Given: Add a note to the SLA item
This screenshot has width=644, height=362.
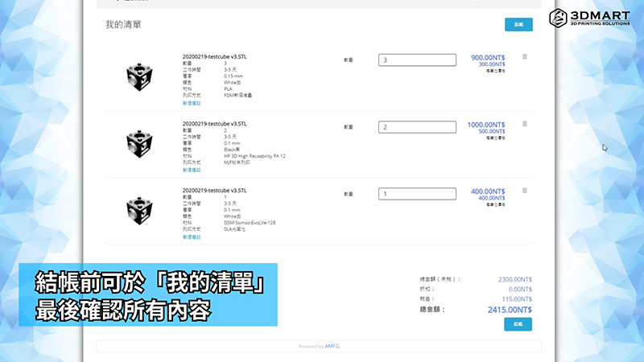Looking at the screenshot, I should coord(192,237).
